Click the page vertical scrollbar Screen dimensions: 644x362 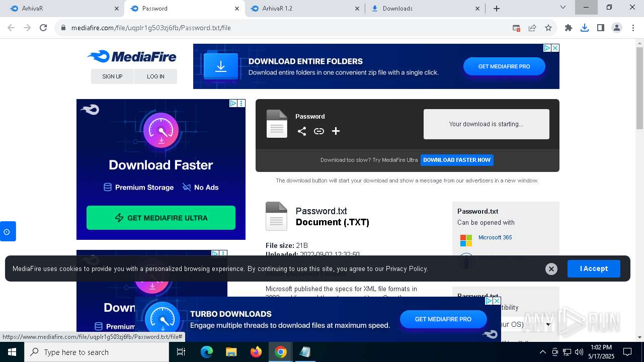(x=639, y=88)
